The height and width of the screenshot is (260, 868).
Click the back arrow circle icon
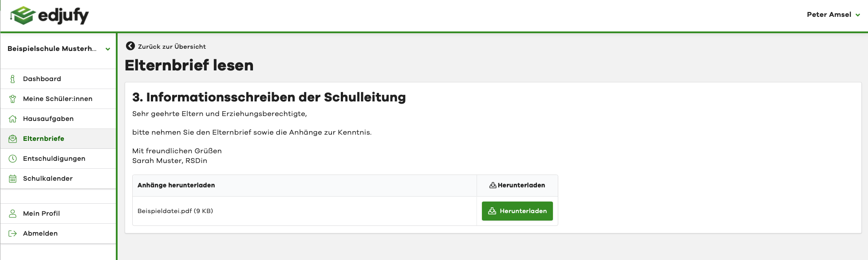point(130,46)
